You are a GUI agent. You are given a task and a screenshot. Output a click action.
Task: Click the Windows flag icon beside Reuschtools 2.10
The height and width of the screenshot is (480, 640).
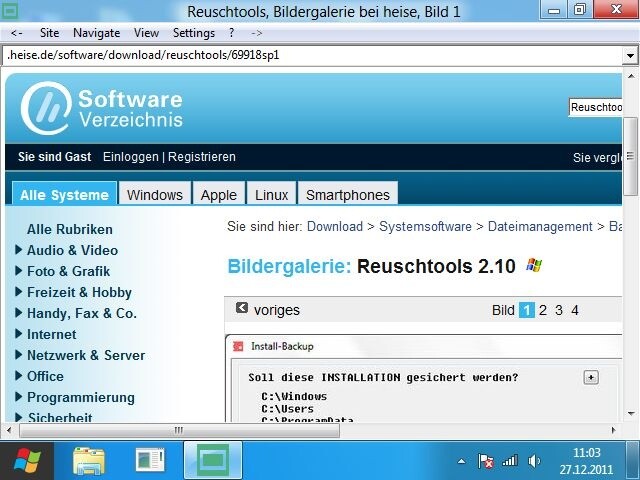[534, 265]
